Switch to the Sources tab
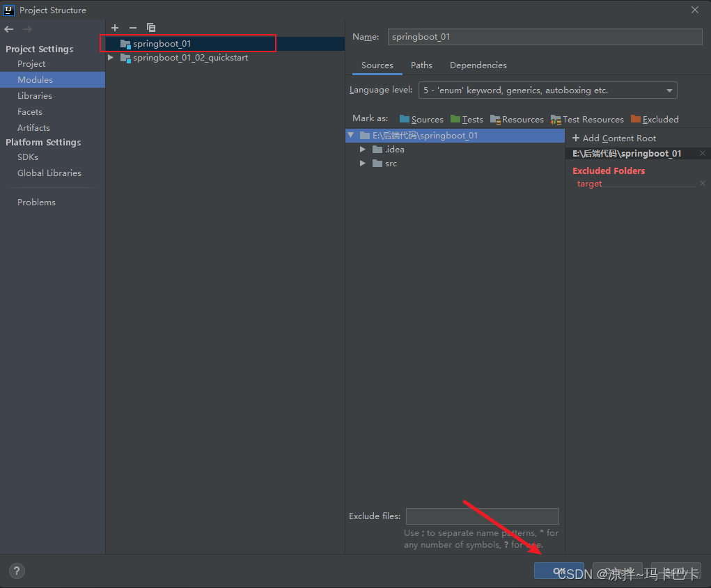Viewport: 711px width, 588px height. 377,65
